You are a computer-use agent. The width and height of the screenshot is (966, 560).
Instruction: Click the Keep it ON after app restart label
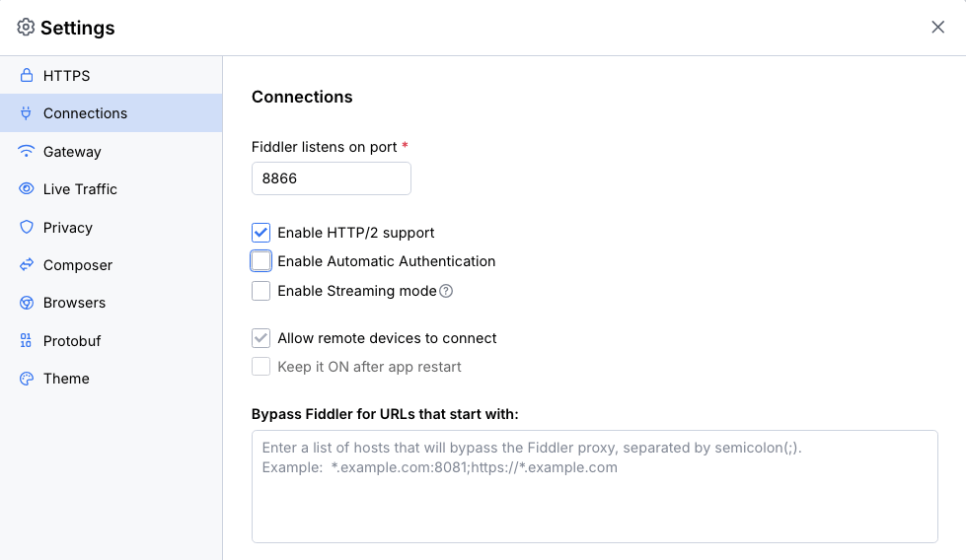(x=369, y=367)
